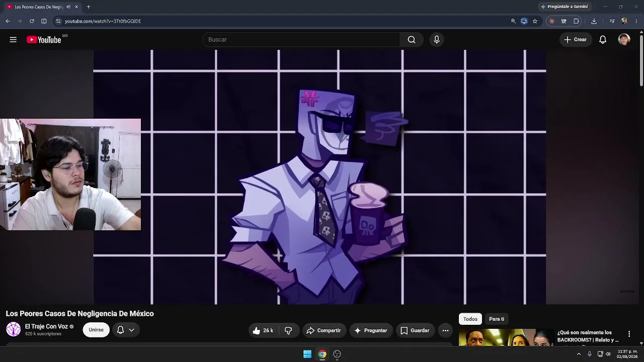644x362 pixels.
Task: Expand the subscription notification dropdown
Action: (126, 330)
